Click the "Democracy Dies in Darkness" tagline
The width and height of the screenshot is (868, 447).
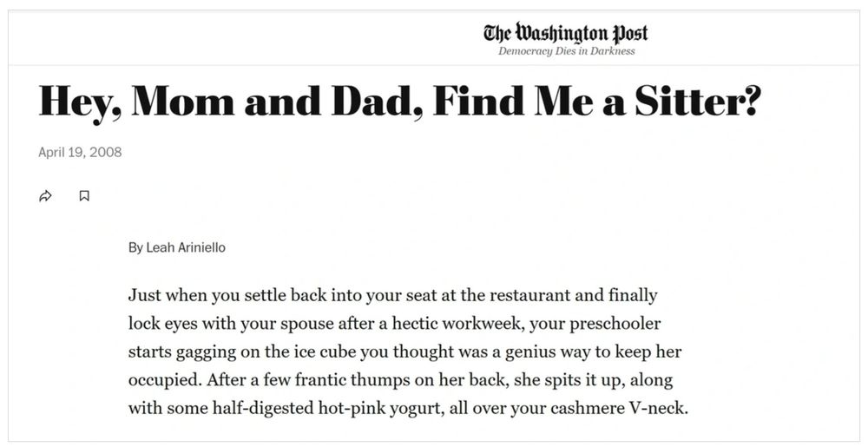pyautogui.click(x=566, y=51)
